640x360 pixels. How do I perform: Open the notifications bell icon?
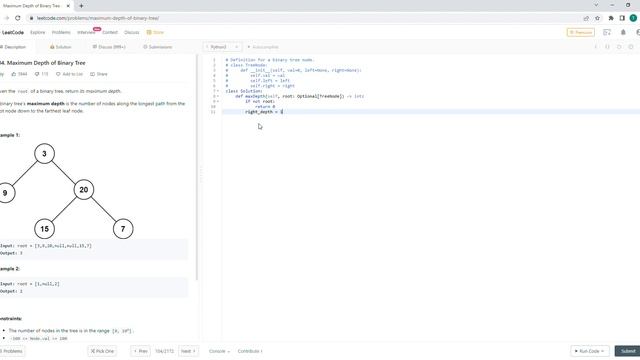623,32
